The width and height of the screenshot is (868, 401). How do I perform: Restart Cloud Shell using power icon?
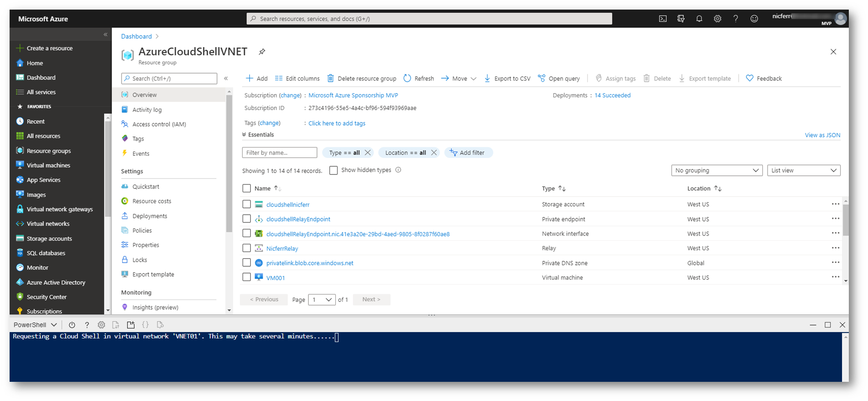tap(72, 325)
